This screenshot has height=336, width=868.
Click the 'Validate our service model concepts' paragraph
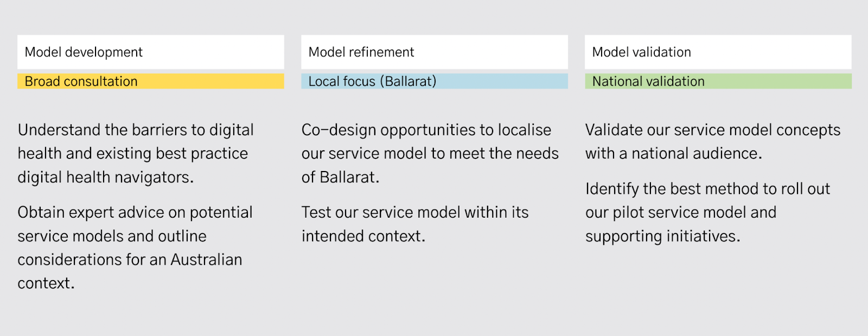tap(713, 142)
